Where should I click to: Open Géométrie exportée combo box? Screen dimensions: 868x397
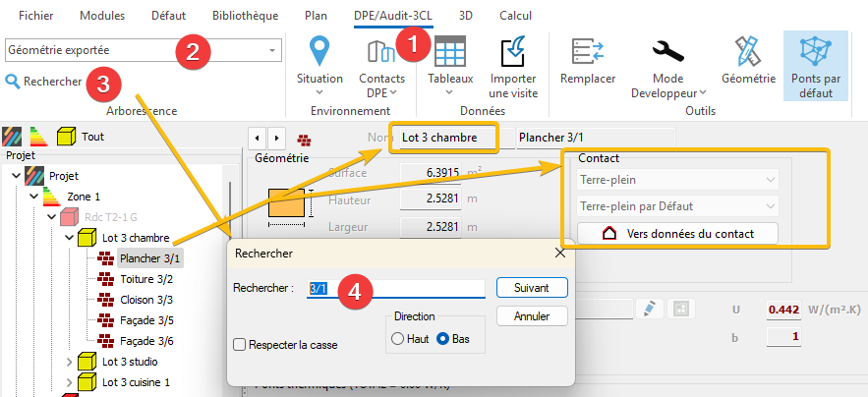(x=144, y=50)
